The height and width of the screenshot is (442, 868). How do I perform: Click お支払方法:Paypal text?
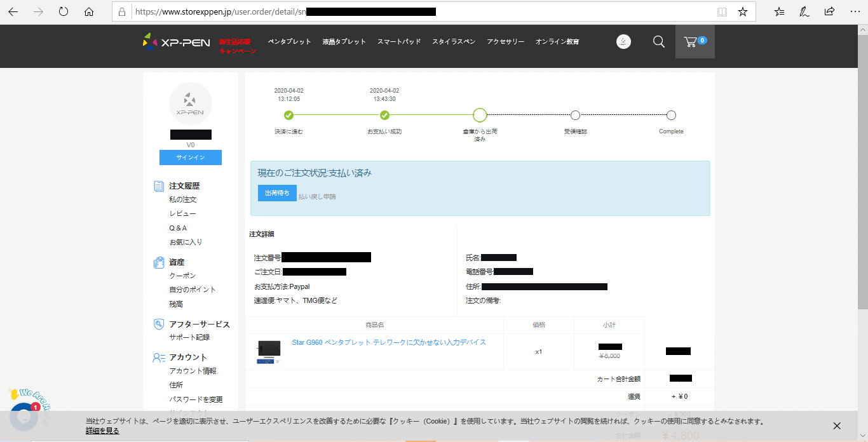[282, 286]
